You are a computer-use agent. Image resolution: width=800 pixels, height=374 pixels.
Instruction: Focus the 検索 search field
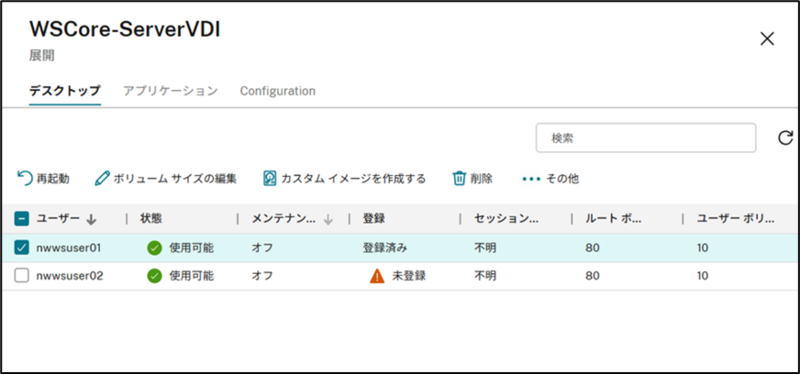point(646,138)
